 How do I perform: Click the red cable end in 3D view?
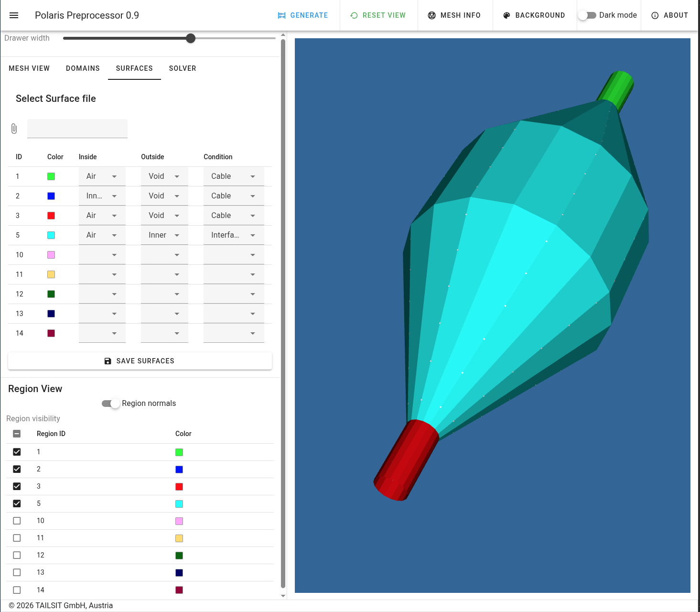coord(406,460)
